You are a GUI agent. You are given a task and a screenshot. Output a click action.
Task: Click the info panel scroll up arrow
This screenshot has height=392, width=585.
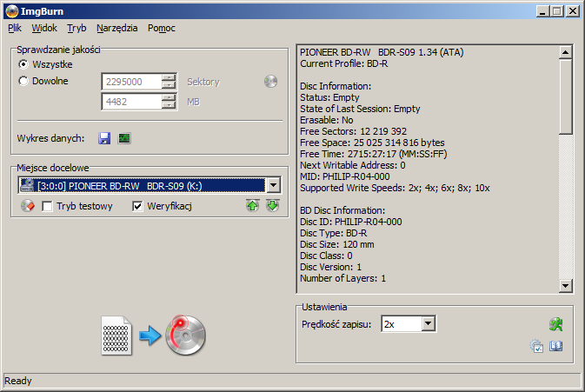coord(566,53)
